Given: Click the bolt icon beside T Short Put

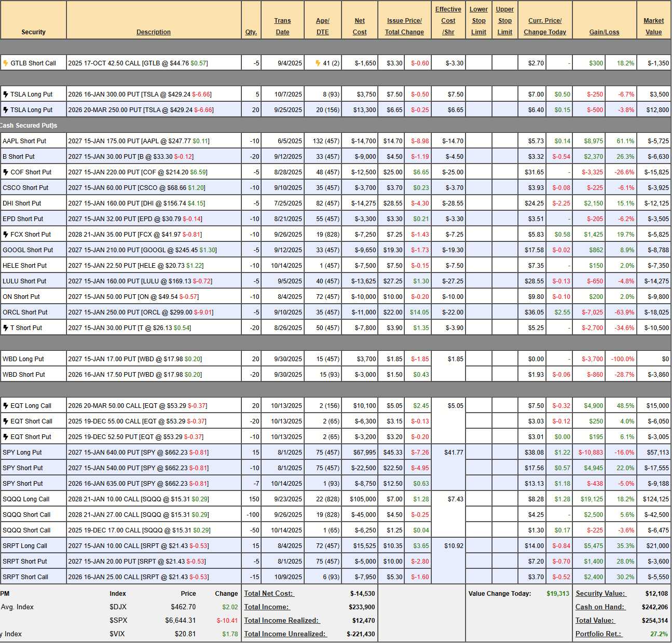Looking at the screenshot, I should 6,328.
